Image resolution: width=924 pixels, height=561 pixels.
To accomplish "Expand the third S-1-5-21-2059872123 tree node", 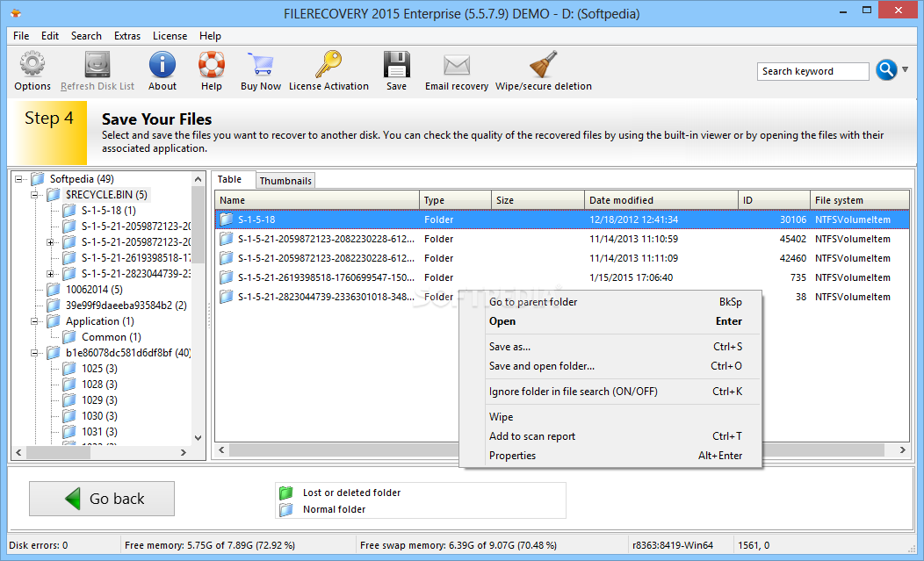I will [51, 242].
